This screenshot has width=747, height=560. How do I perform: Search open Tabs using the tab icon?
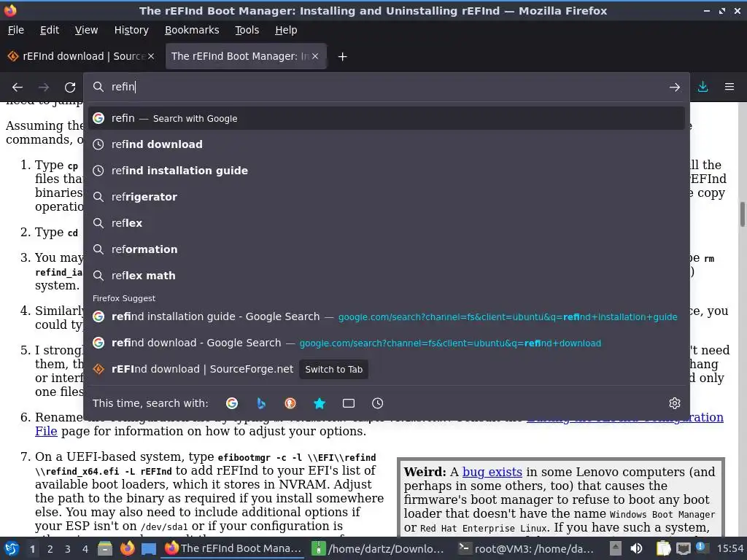[x=348, y=403]
